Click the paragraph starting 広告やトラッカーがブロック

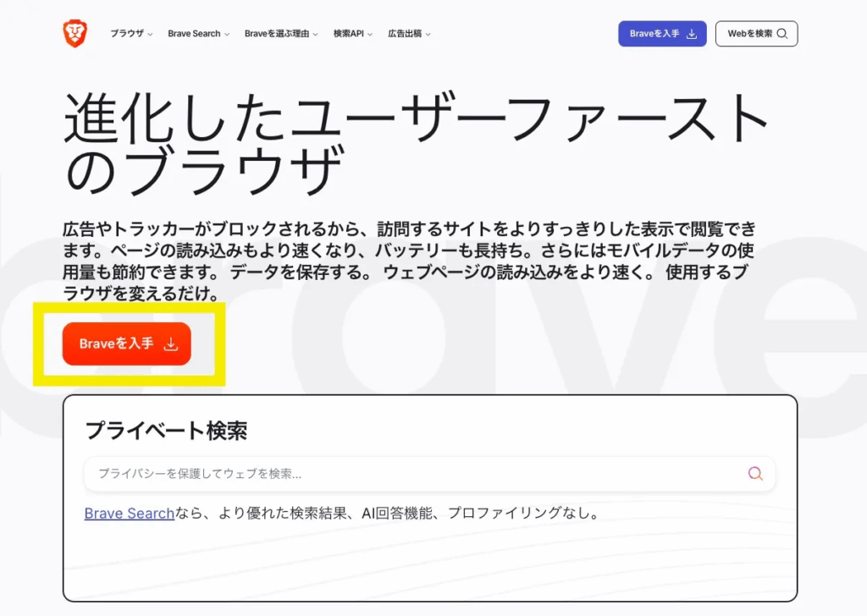pos(409,261)
